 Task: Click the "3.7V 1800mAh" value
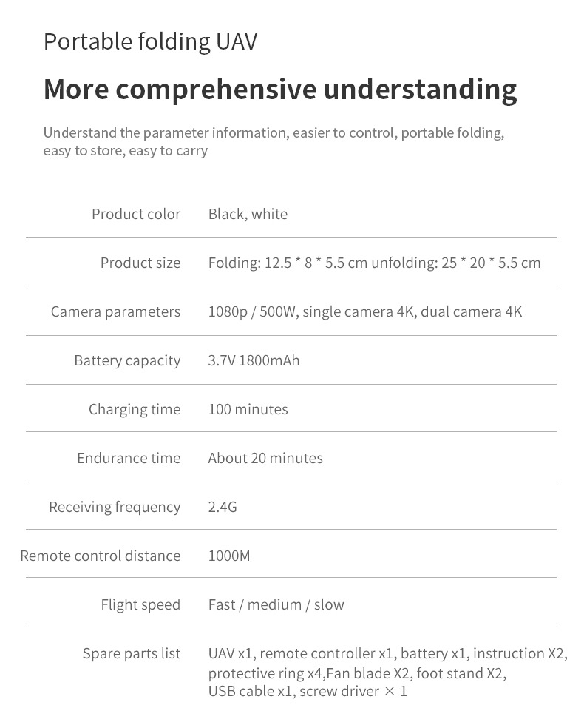point(254,360)
